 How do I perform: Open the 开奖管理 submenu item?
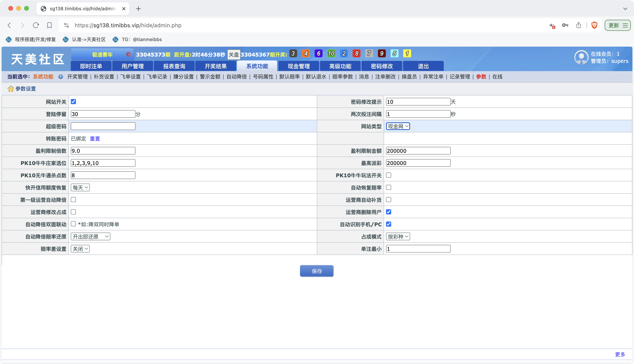(x=77, y=77)
